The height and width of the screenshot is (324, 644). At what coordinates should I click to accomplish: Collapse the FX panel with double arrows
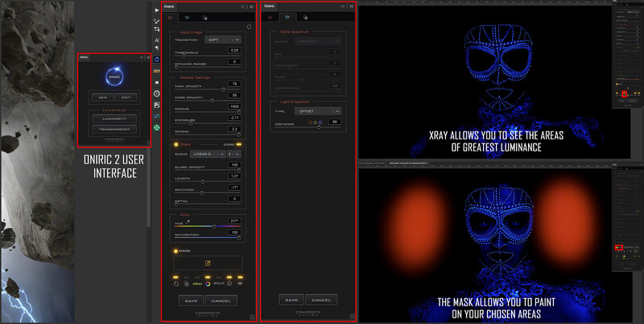[x=343, y=6]
